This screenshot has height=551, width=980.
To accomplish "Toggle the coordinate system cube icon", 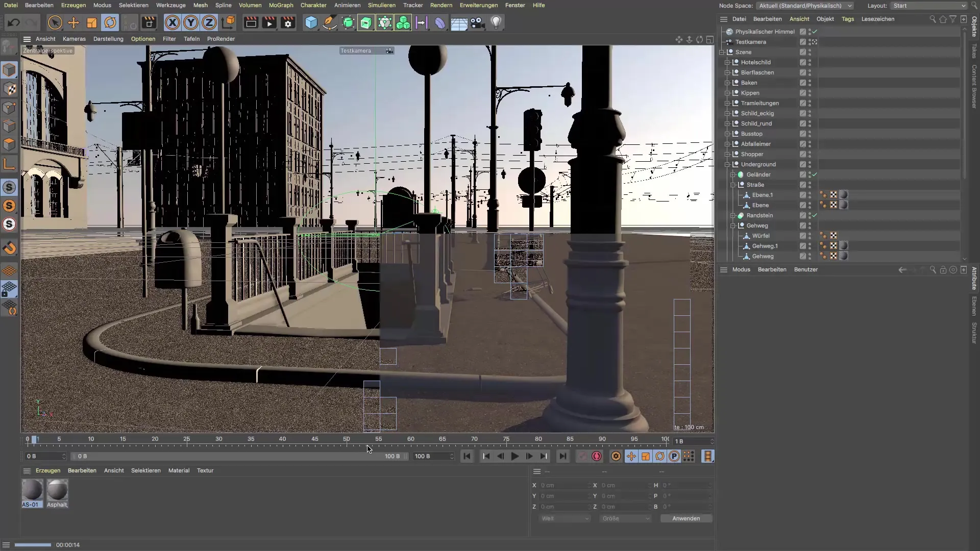I will click(229, 22).
